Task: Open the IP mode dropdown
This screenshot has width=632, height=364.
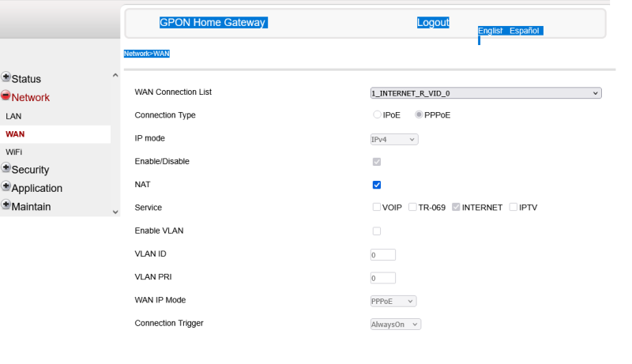Action: click(394, 139)
